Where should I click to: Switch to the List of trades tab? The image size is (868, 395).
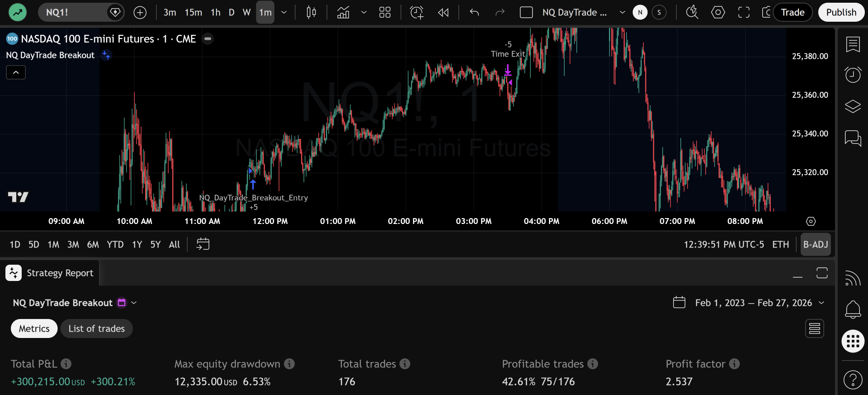pos(97,328)
